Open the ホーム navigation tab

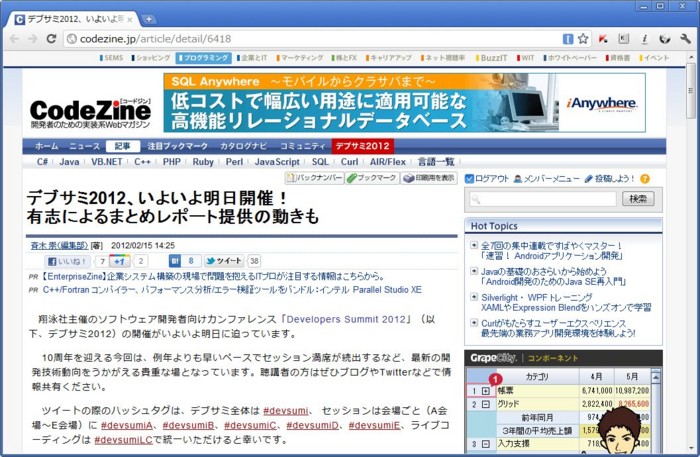click(x=46, y=146)
